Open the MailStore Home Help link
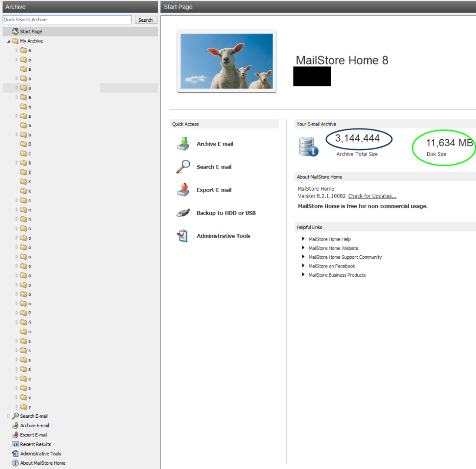The height and width of the screenshot is (469, 476). pyautogui.click(x=330, y=239)
